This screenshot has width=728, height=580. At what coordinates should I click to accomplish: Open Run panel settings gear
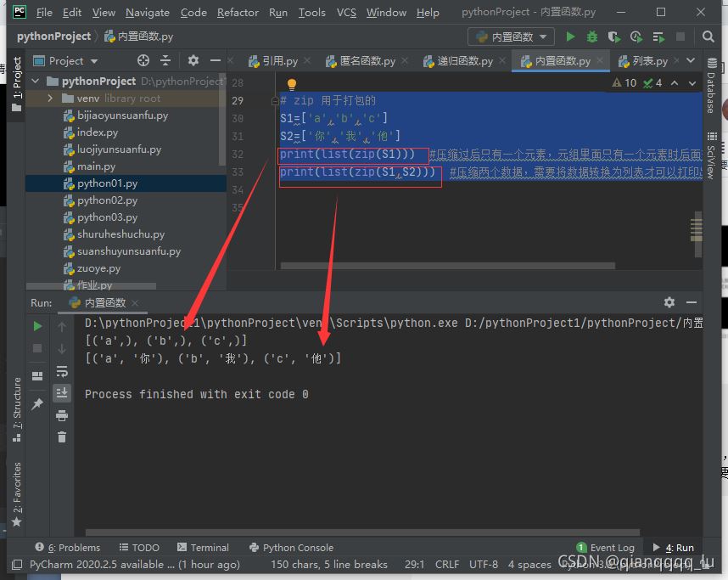point(669,302)
